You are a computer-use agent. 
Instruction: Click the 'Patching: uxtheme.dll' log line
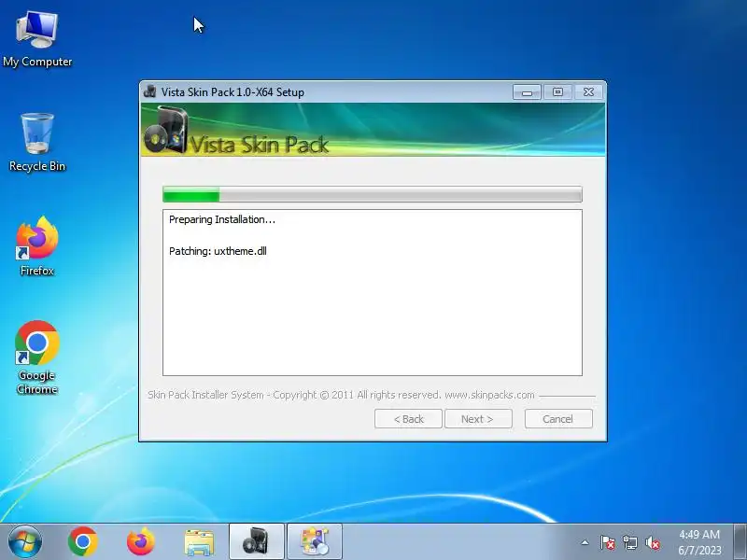click(218, 251)
